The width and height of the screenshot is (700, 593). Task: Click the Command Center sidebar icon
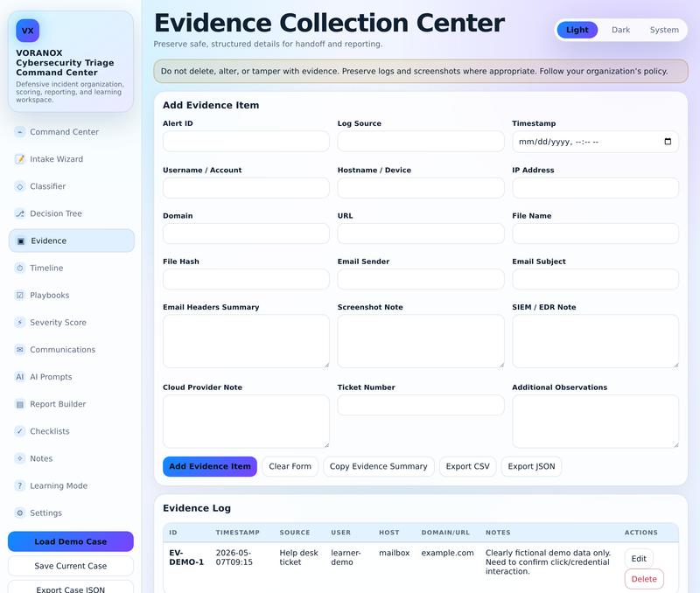click(19, 132)
